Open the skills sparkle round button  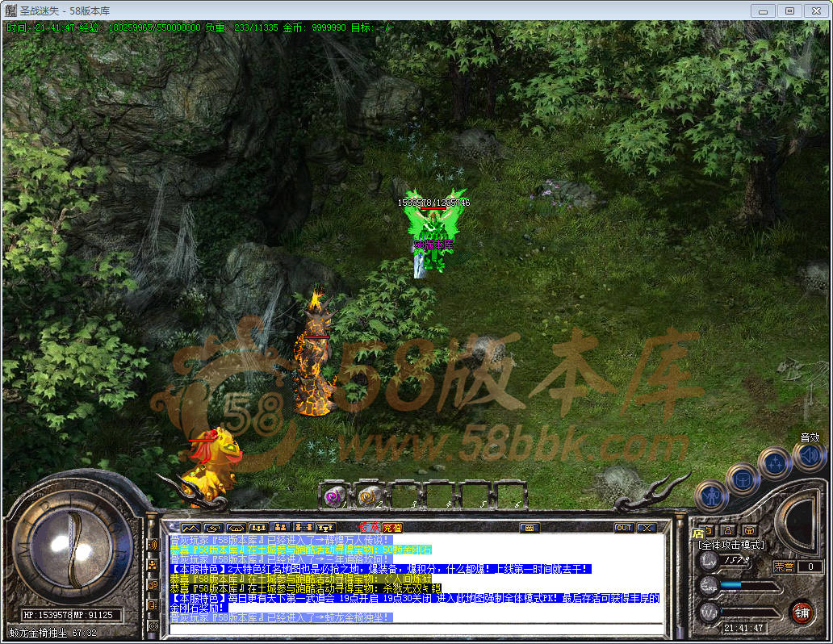[775, 462]
